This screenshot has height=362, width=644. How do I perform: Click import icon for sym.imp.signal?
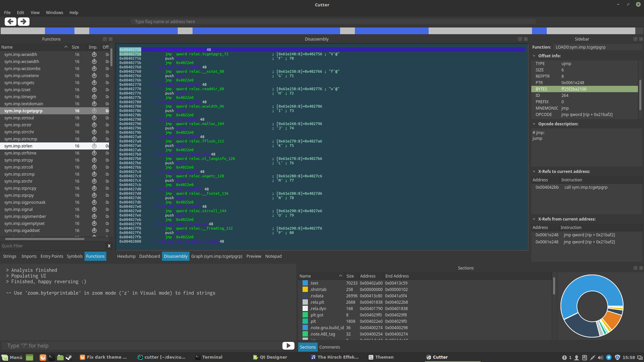[x=94, y=209]
